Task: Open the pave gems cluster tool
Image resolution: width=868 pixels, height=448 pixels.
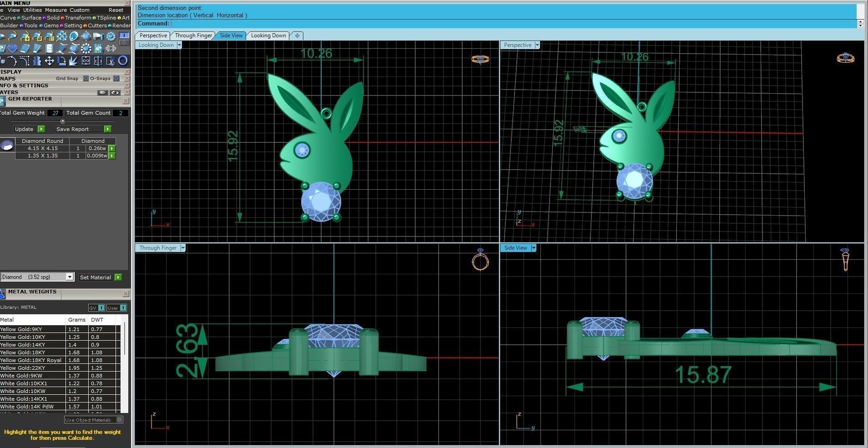Action: pos(61,36)
